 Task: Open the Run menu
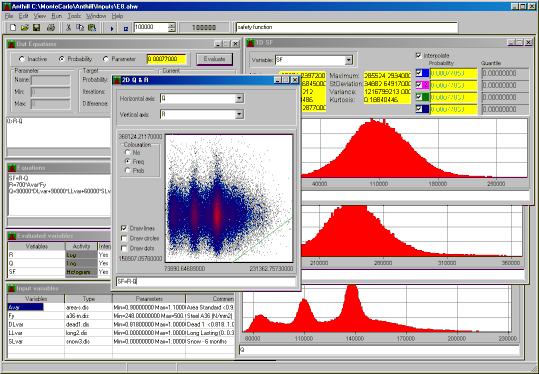pyautogui.click(x=56, y=16)
